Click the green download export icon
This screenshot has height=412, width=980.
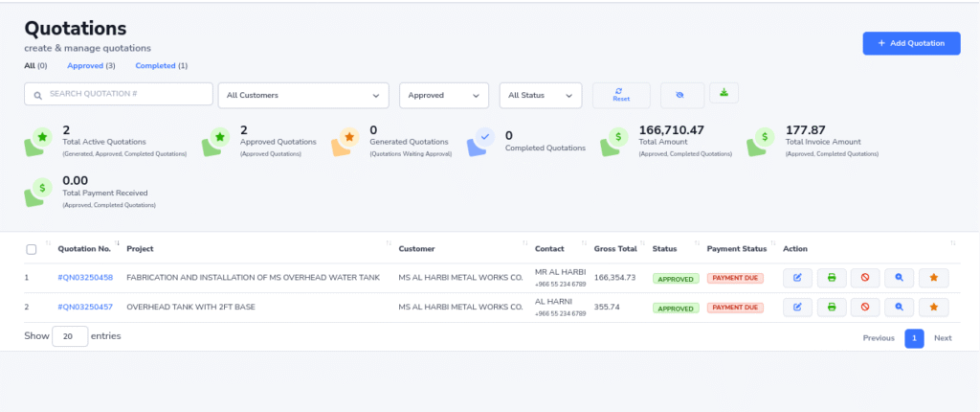pos(724,94)
